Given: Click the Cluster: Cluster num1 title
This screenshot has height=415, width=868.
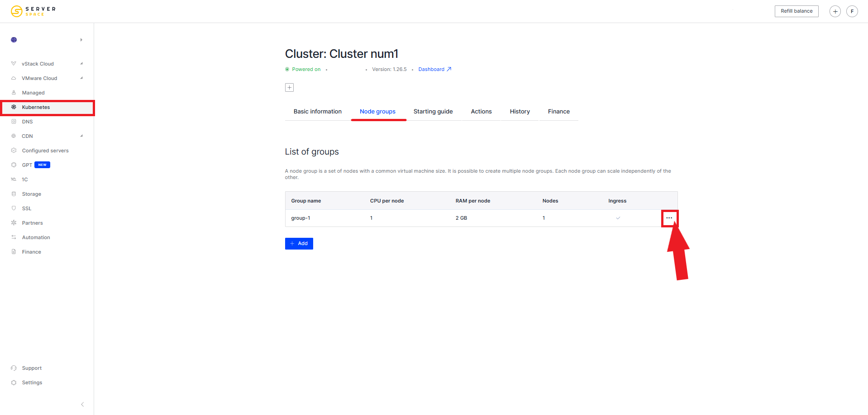Looking at the screenshot, I should click(x=342, y=54).
